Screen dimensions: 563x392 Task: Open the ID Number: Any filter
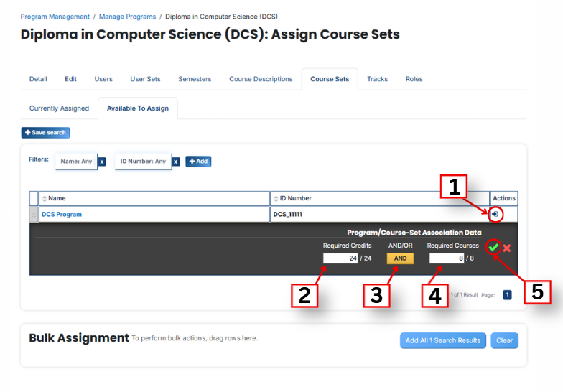[143, 162]
